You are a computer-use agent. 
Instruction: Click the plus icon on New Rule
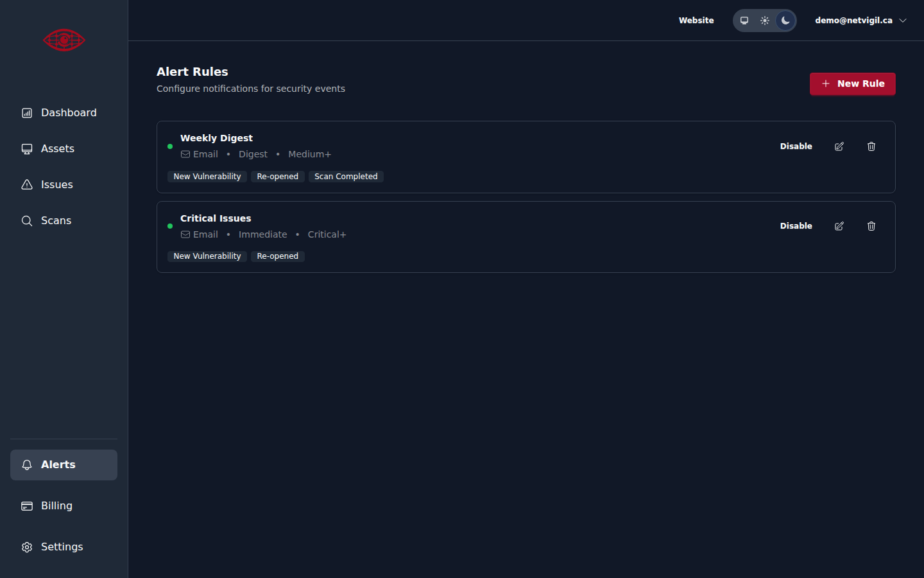826,84
